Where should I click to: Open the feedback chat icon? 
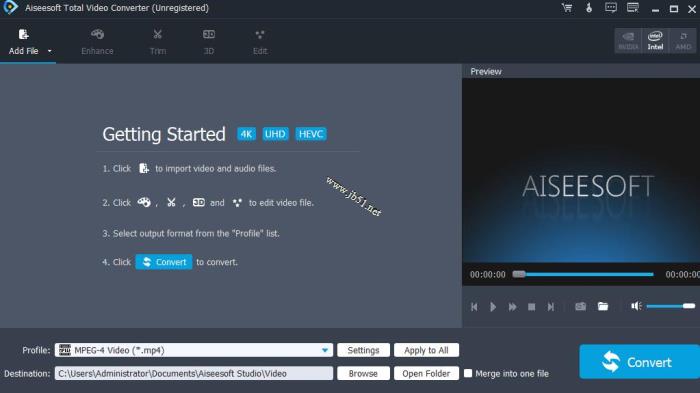pyautogui.click(x=611, y=8)
